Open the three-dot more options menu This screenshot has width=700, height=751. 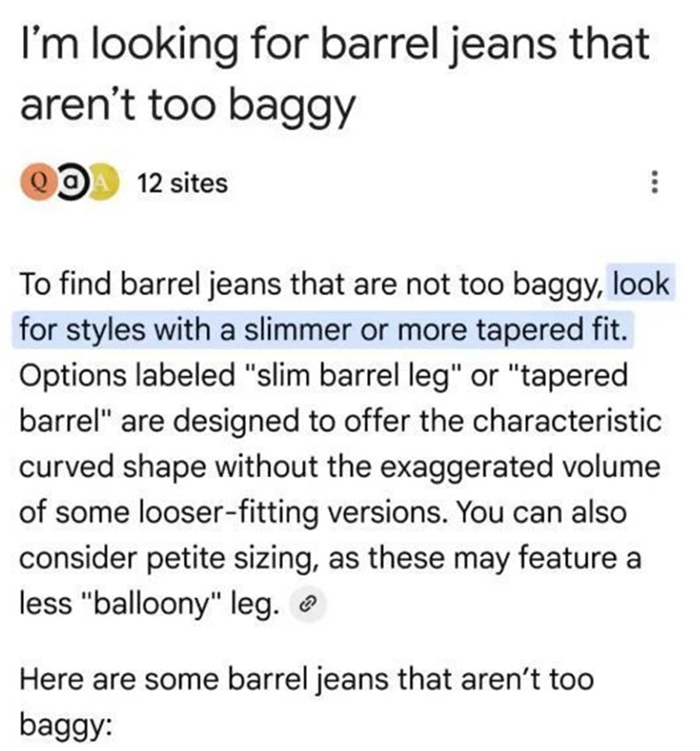tap(654, 183)
